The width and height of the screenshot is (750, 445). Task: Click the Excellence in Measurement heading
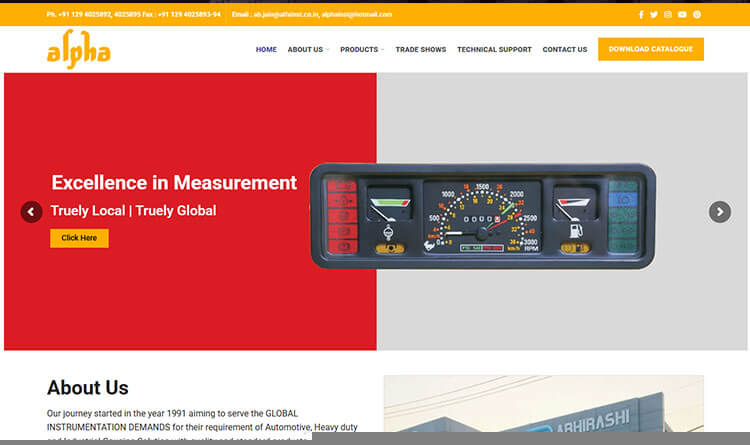tap(174, 183)
